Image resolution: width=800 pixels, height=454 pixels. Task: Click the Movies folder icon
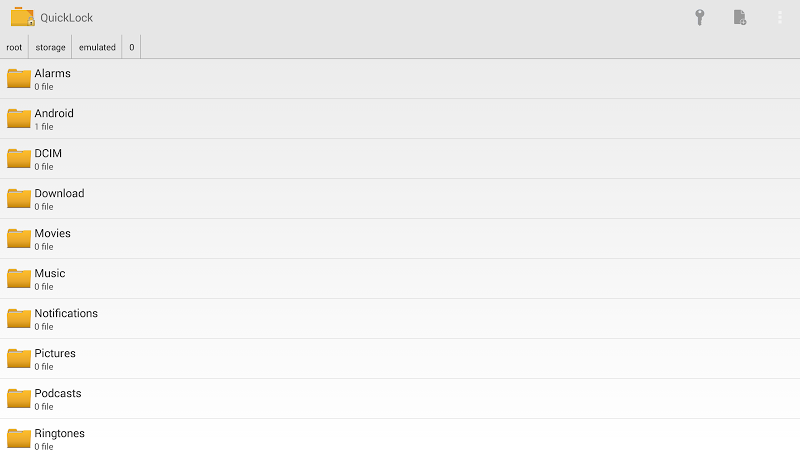click(x=19, y=239)
